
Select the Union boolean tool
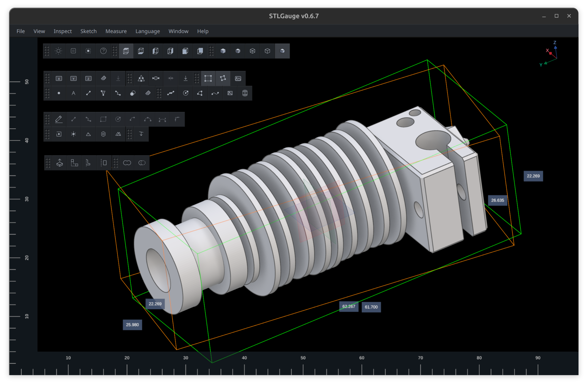click(127, 163)
